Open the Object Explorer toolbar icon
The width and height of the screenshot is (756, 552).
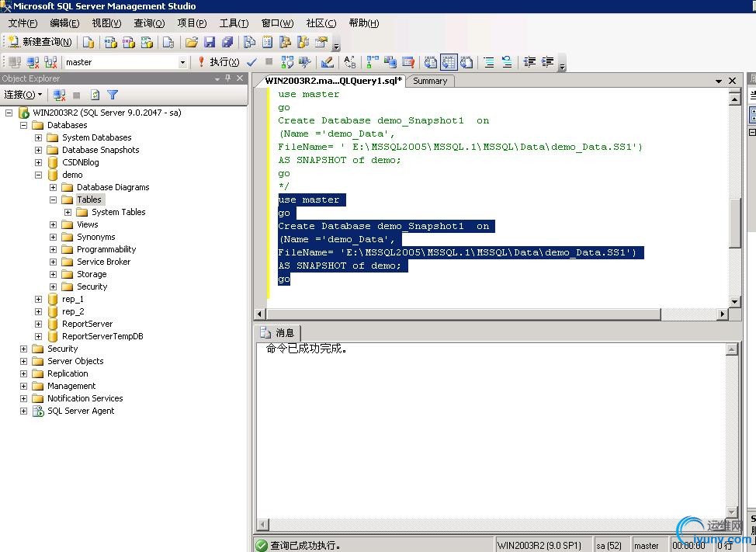(x=285, y=42)
